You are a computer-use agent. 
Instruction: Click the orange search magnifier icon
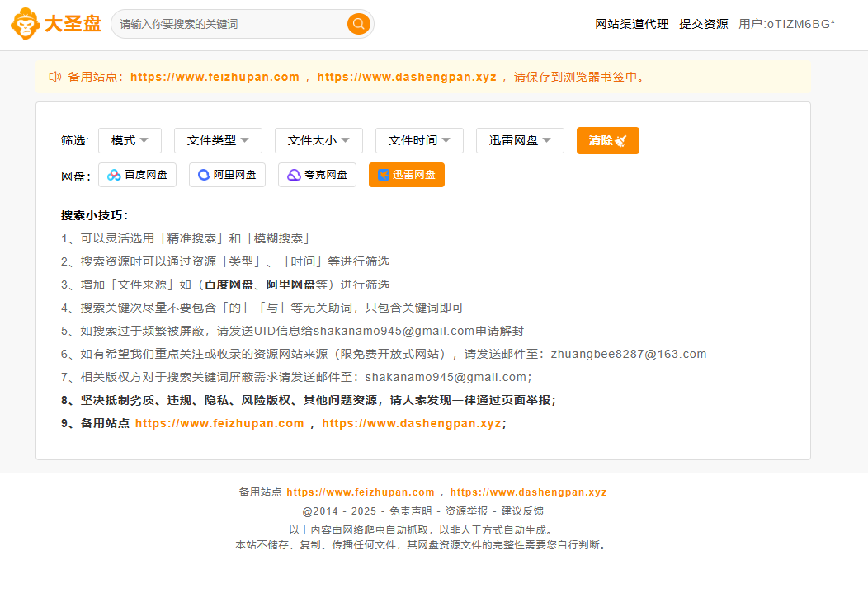[358, 24]
